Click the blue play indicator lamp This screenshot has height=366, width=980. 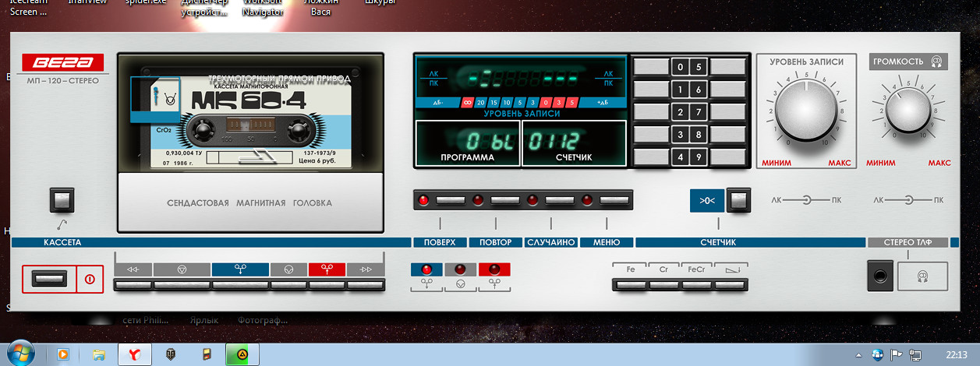pos(426,269)
